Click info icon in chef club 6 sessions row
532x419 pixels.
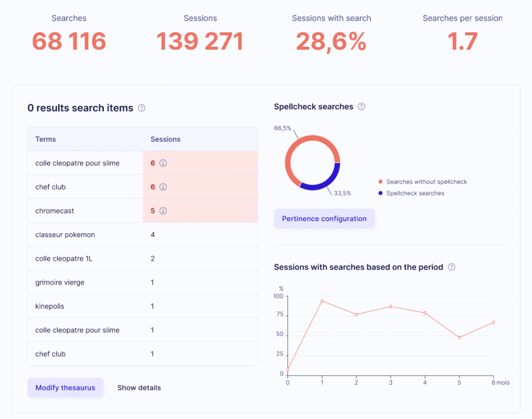pos(163,187)
